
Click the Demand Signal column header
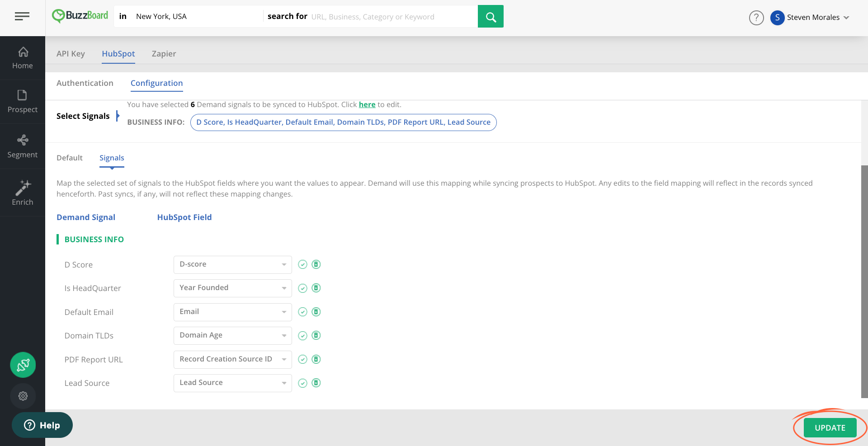point(86,217)
